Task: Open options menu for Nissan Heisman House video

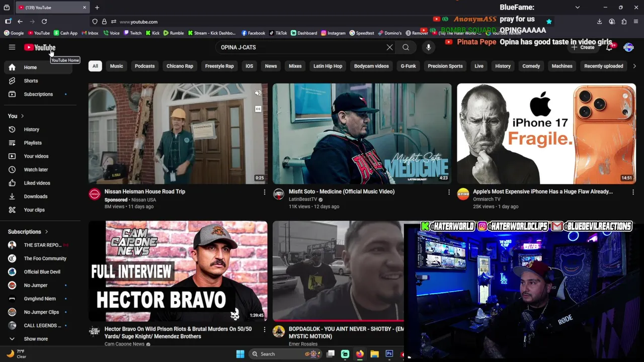Action: [x=265, y=192]
